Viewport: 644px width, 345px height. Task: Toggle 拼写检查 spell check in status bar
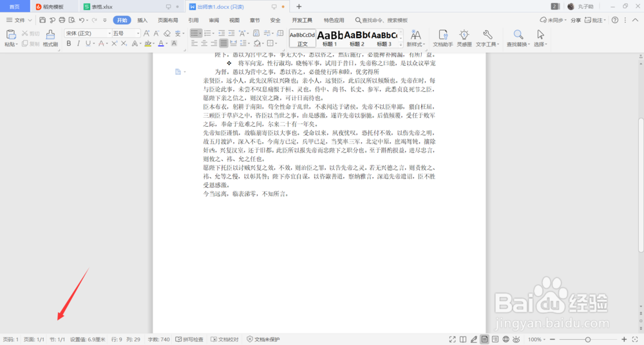189,339
